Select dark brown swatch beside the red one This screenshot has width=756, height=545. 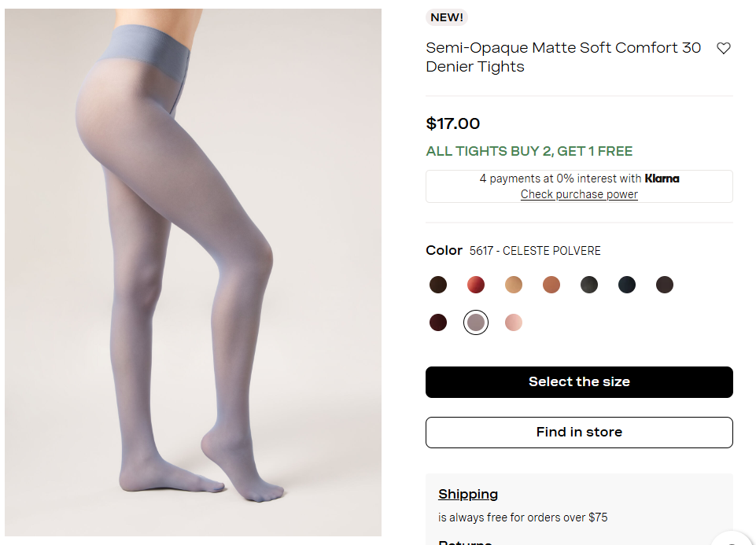pos(438,285)
